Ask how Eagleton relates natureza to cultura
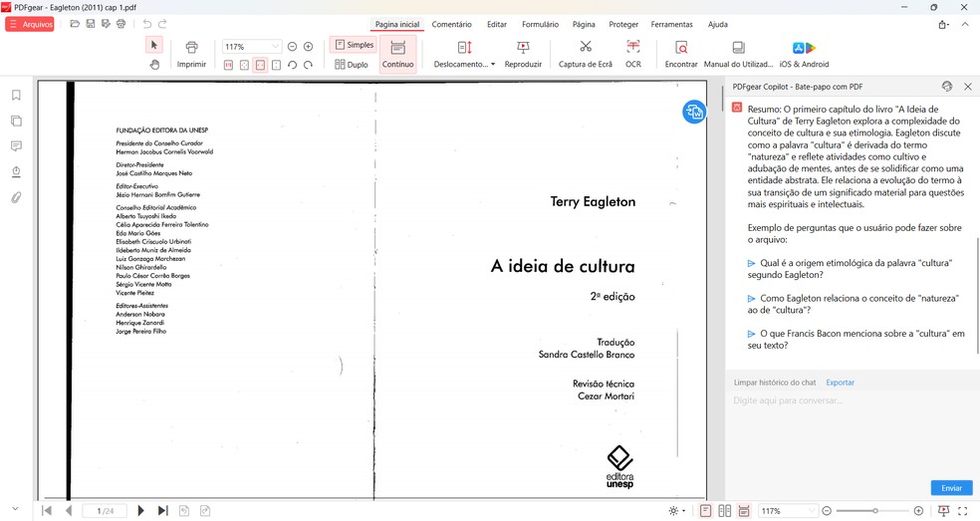 854,304
